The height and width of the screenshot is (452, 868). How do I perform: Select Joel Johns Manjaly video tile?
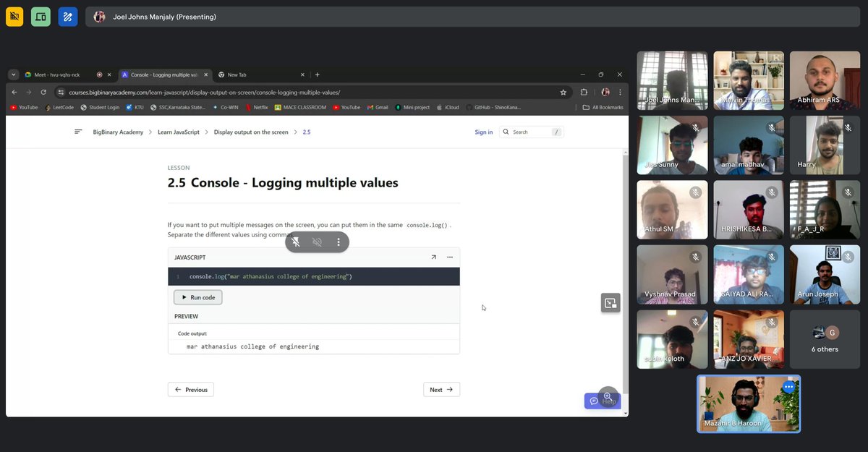[x=672, y=80]
